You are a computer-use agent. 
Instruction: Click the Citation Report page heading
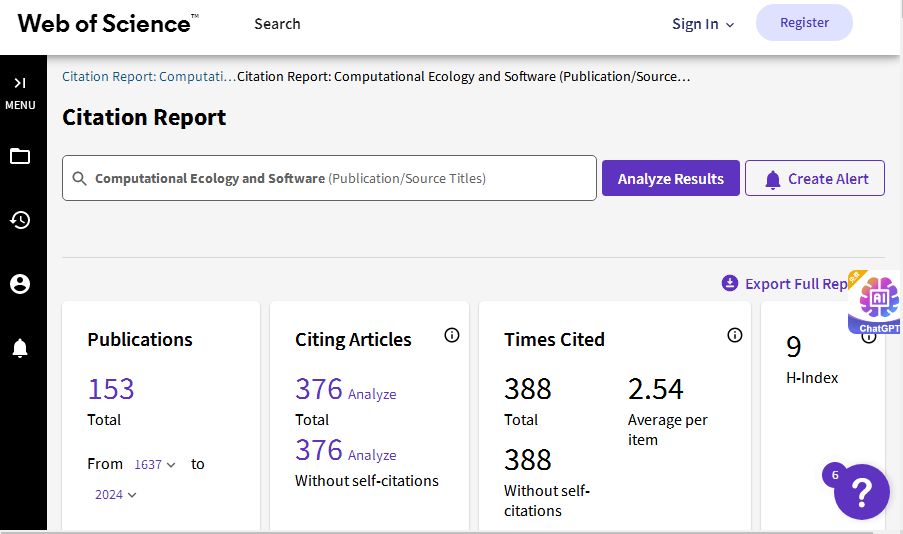tap(144, 118)
